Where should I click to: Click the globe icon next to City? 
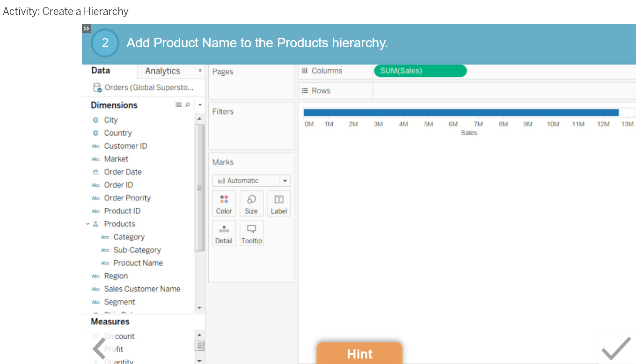(x=95, y=120)
